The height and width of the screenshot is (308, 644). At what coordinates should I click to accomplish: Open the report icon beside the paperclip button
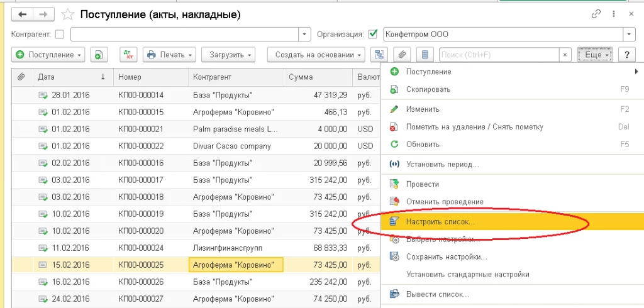[x=425, y=55]
